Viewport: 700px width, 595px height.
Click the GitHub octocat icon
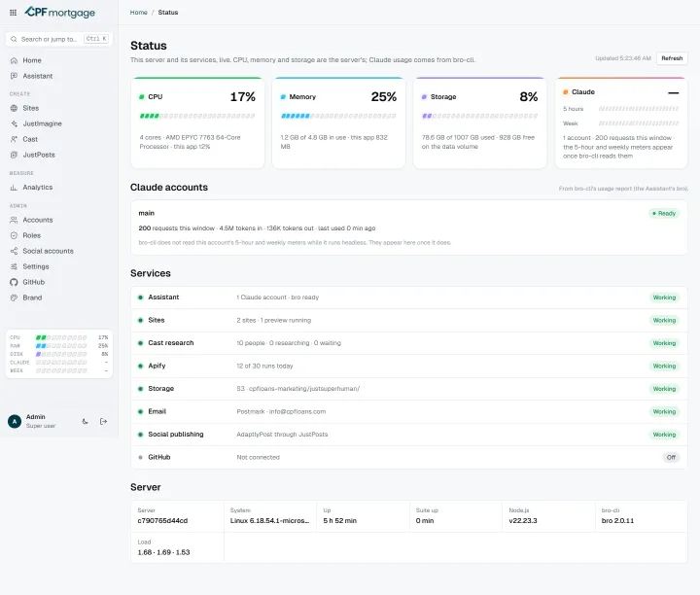point(14,282)
